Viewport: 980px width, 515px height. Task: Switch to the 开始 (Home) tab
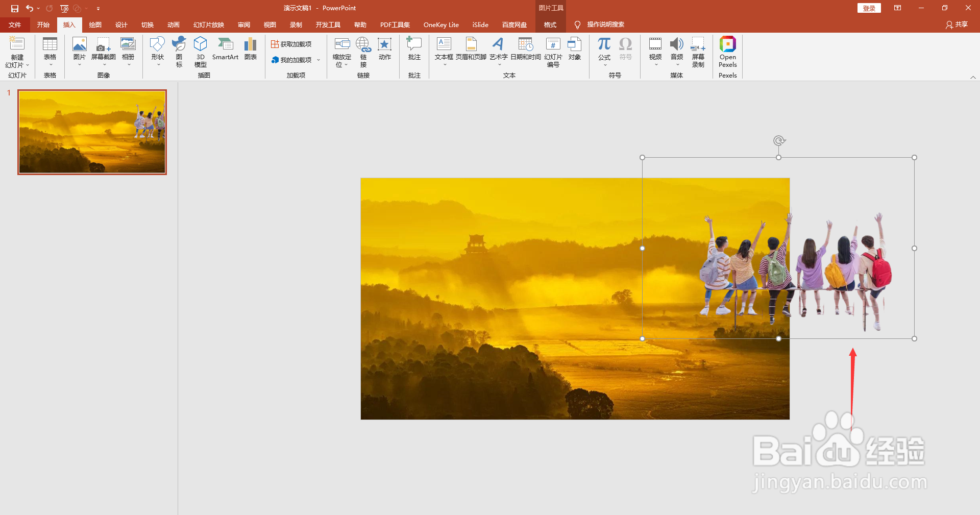43,25
